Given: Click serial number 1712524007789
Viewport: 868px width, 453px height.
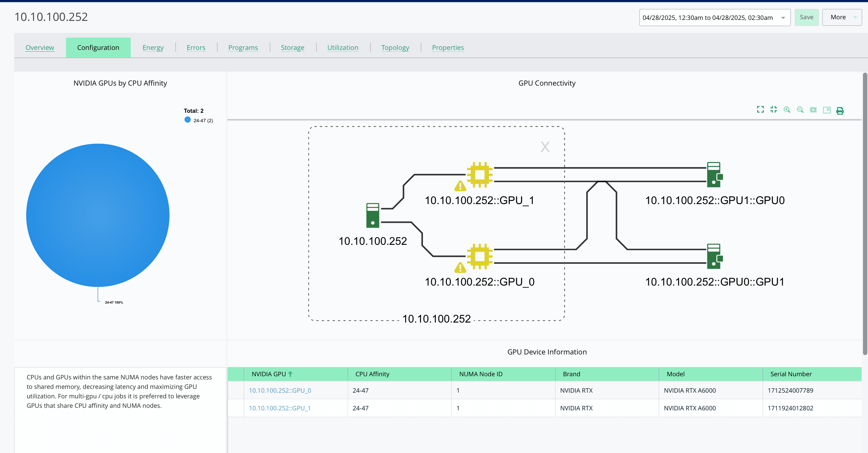Looking at the screenshot, I should point(790,390).
